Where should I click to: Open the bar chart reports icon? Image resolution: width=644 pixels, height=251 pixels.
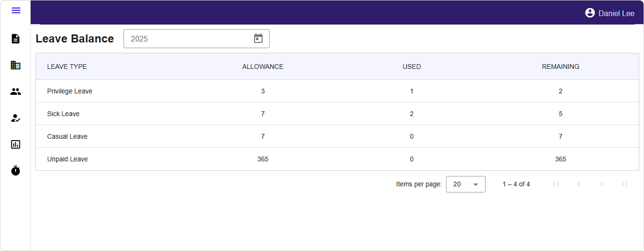point(16,144)
